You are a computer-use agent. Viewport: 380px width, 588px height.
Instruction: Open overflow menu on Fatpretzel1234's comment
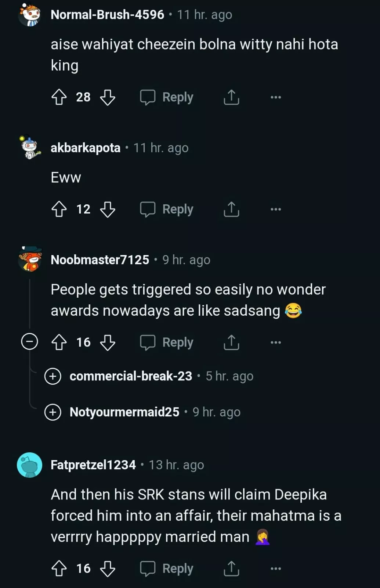point(275,569)
